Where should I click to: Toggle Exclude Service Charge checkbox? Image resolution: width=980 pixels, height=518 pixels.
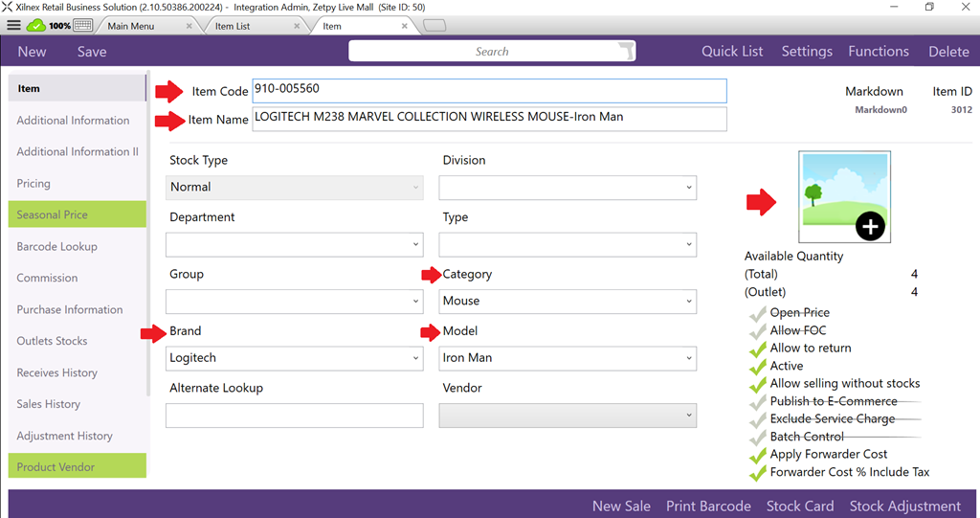758,419
